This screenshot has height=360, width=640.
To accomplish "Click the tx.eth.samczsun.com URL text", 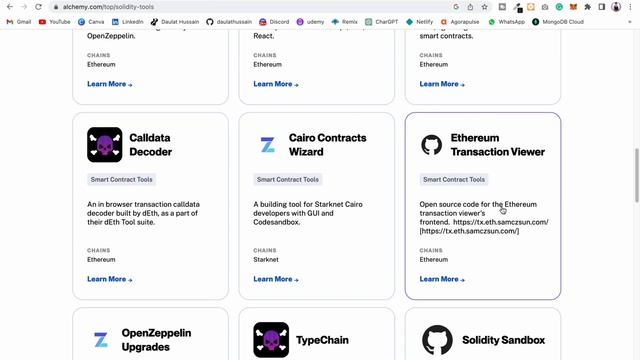I will point(501,222).
